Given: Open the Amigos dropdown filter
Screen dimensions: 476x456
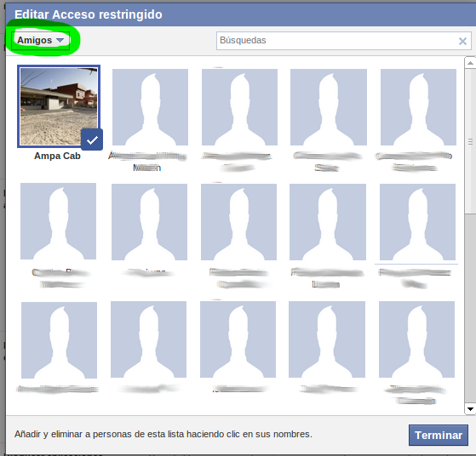Looking at the screenshot, I should point(41,40).
